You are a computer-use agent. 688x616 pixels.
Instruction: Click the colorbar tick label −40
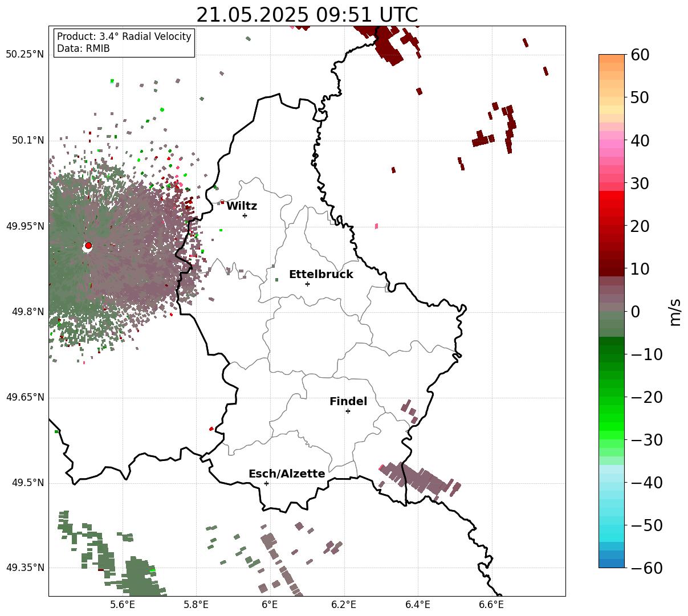tap(646, 483)
